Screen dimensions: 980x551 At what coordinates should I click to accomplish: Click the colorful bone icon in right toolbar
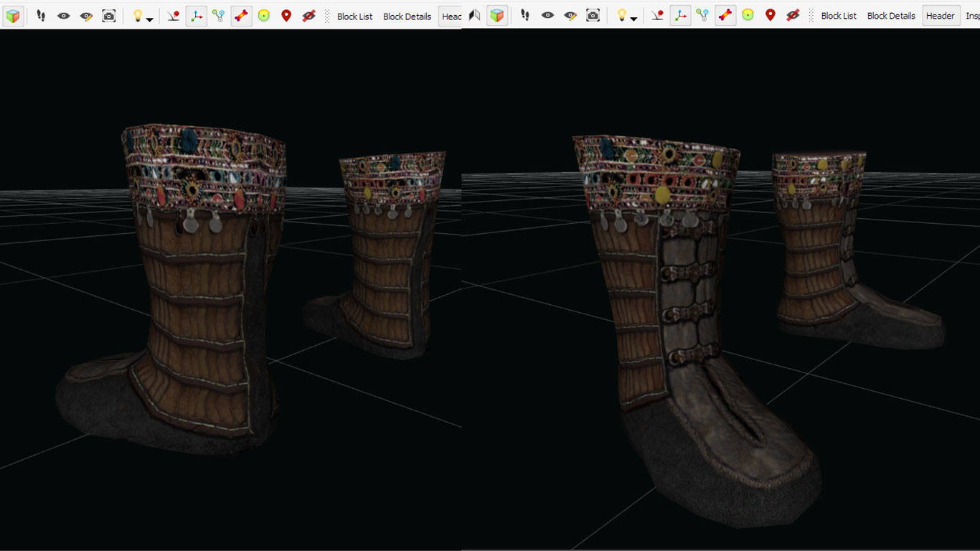(x=725, y=15)
